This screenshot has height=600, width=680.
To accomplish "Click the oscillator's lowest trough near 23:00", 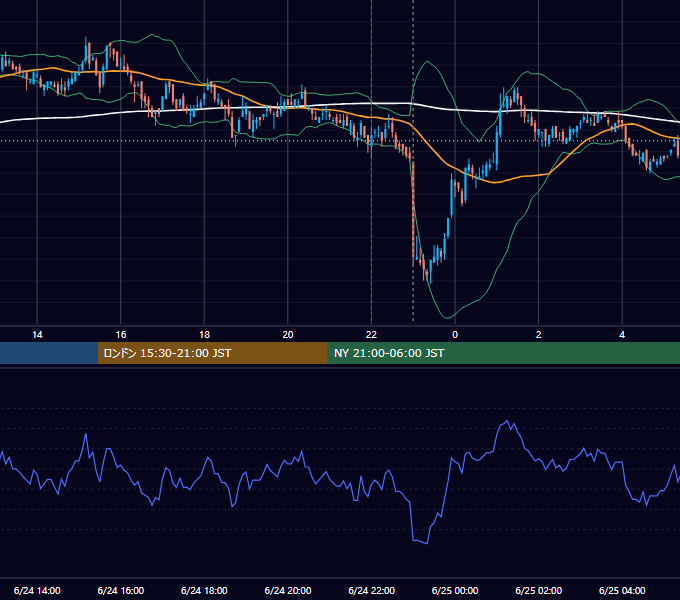I will point(427,543).
